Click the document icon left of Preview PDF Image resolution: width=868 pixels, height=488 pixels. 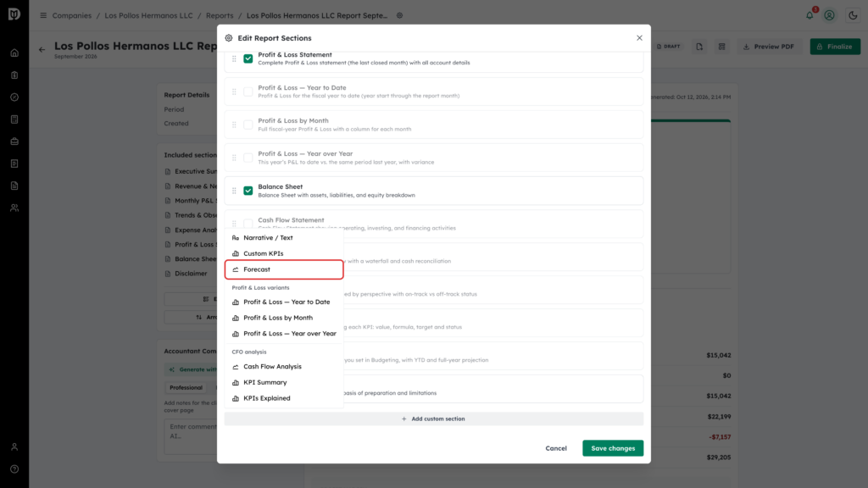point(699,47)
